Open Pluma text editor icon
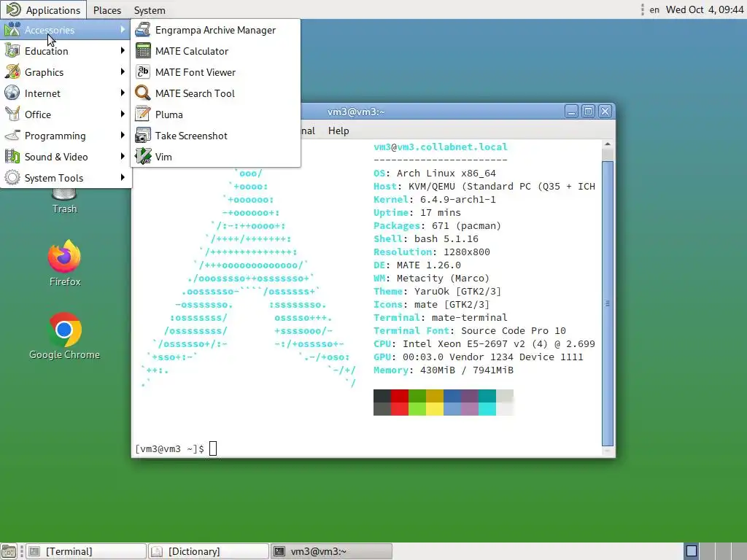 click(142, 114)
